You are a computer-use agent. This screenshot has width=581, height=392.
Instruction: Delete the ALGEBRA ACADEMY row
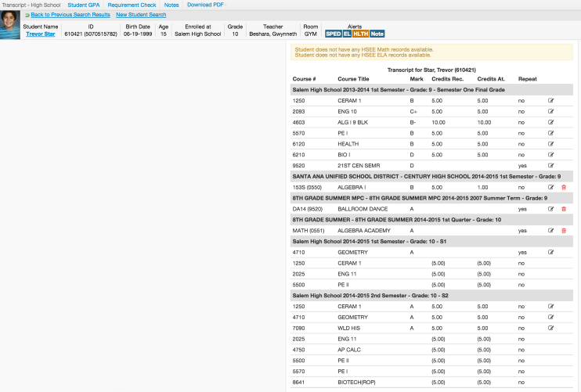pos(564,231)
